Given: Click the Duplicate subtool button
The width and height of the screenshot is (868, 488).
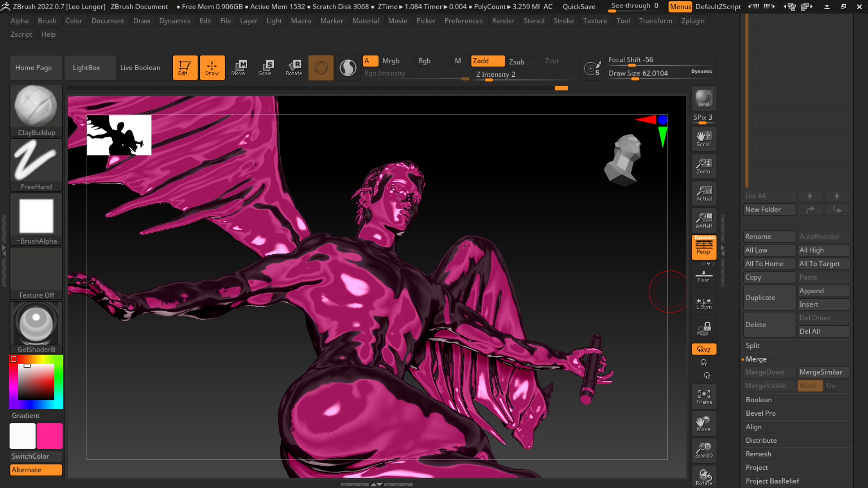Looking at the screenshot, I should (769, 297).
